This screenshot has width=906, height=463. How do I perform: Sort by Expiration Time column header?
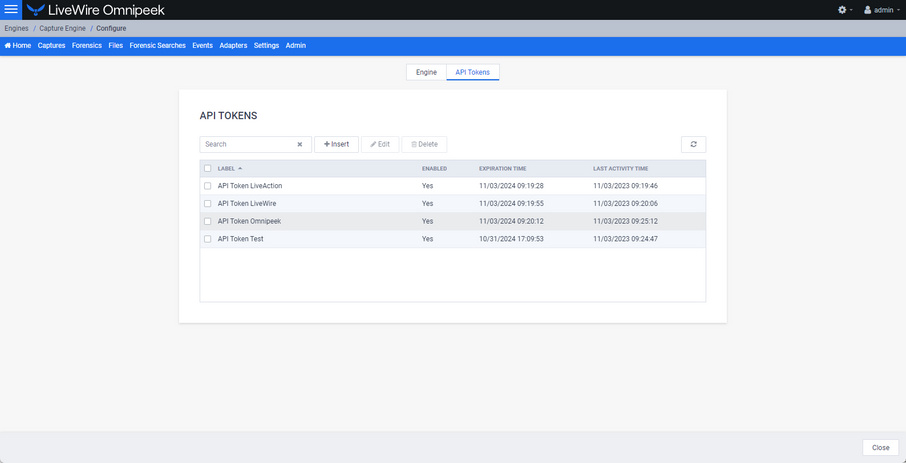503,169
